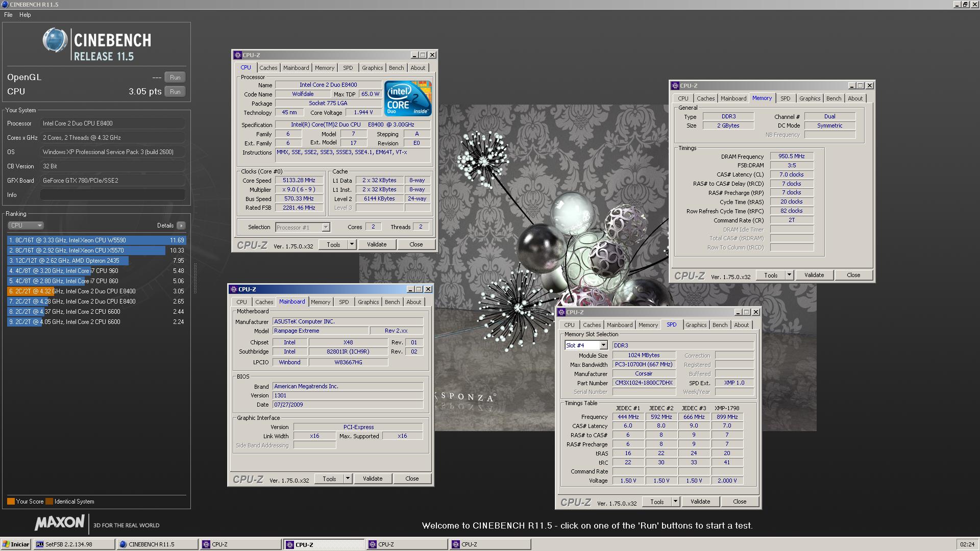Open the Iniciar start button
980x551 pixels.
point(16,544)
